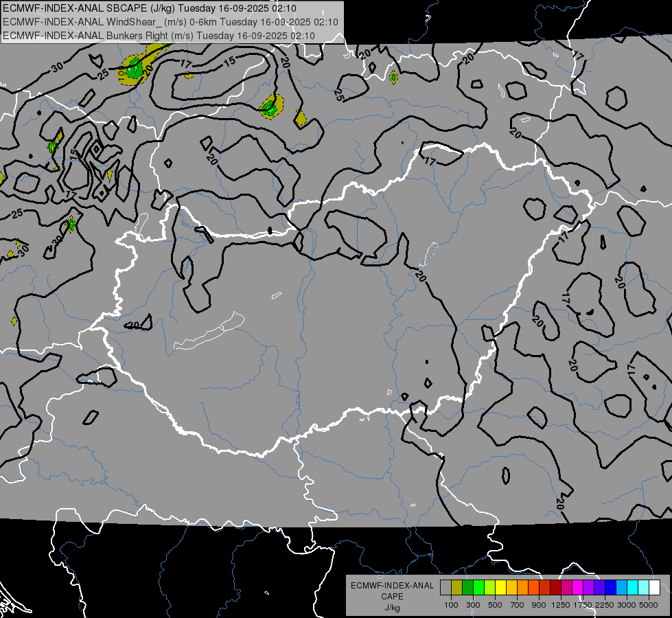Click the Bunkers Right title line

[x=159, y=36]
